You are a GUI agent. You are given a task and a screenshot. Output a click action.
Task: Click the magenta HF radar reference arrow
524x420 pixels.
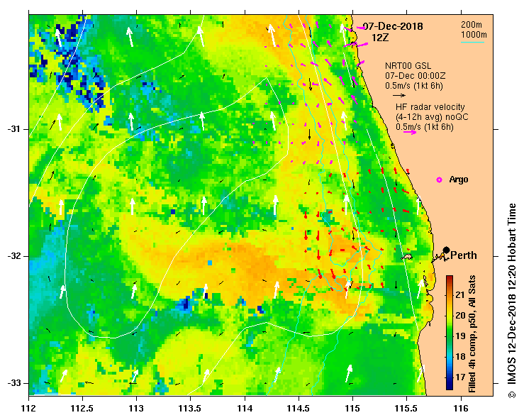410,133
